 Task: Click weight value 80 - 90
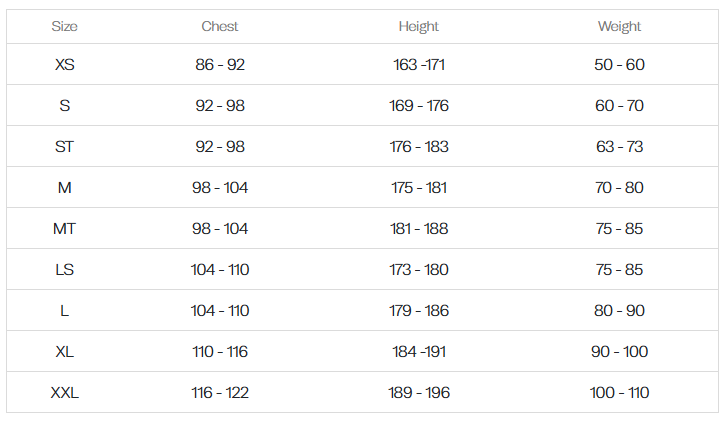tap(619, 311)
